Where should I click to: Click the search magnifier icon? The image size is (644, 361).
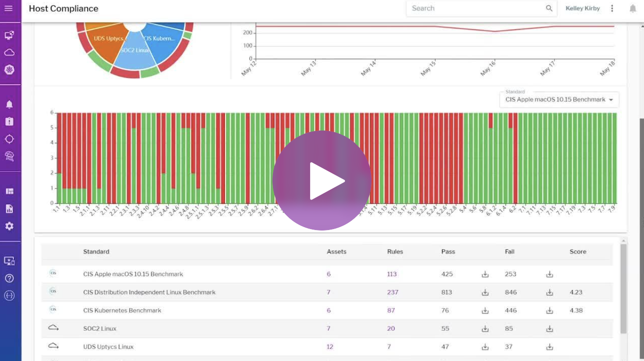coord(549,8)
